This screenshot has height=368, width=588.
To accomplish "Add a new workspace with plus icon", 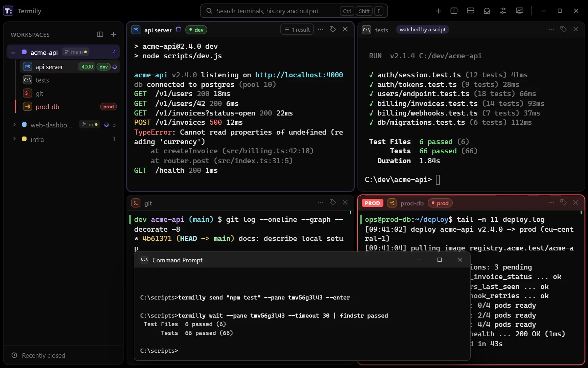I will (114, 34).
